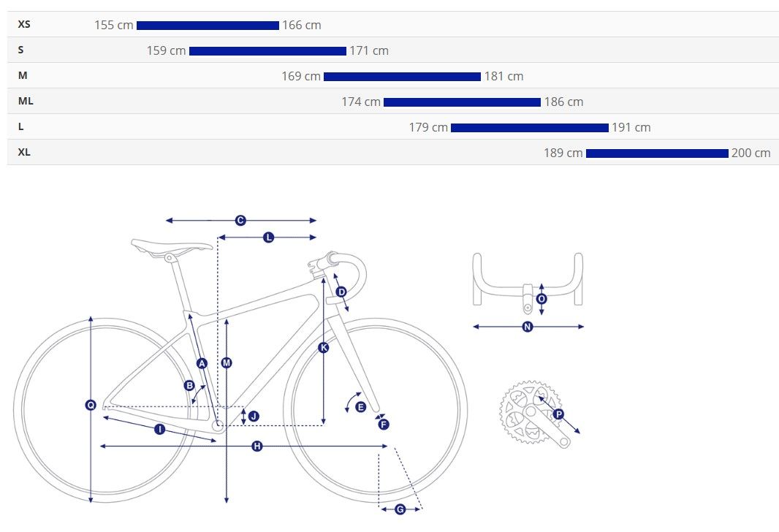This screenshot has width=779, height=532.
Task: Click the 200 cm XL maximum label
Action: [750, 153]
